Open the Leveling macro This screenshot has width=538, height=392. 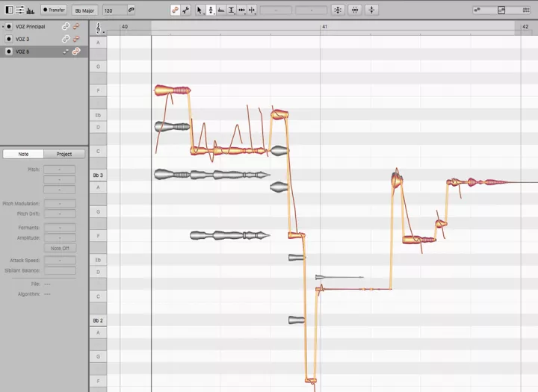tap(371, 10)
